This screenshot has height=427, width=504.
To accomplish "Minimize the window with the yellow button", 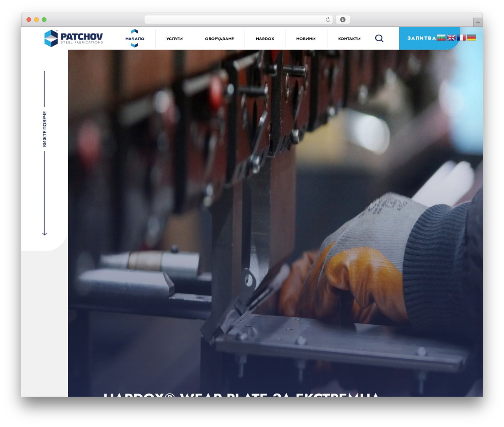I will [37, 20].
